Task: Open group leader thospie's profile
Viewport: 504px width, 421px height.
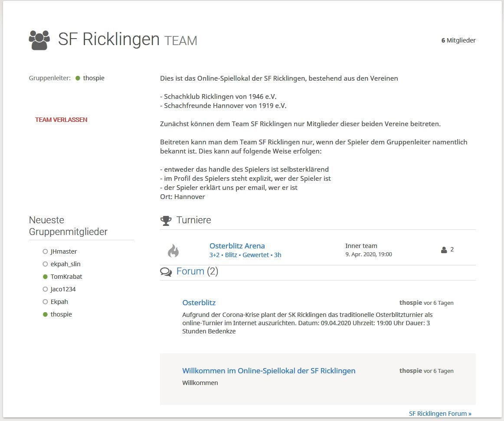Action: (x=94, y=78)
